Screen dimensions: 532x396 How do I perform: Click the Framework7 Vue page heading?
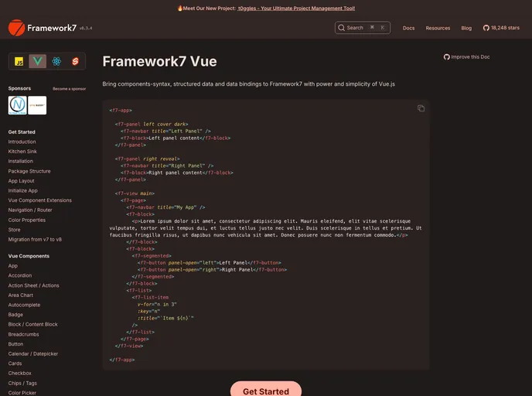tap(159, 61)
